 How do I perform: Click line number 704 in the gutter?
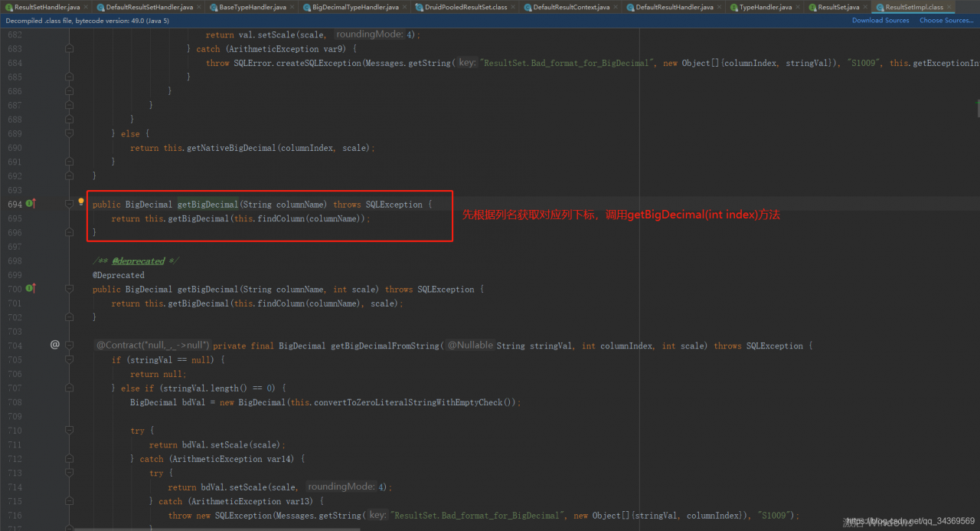(x=15, y=346)
